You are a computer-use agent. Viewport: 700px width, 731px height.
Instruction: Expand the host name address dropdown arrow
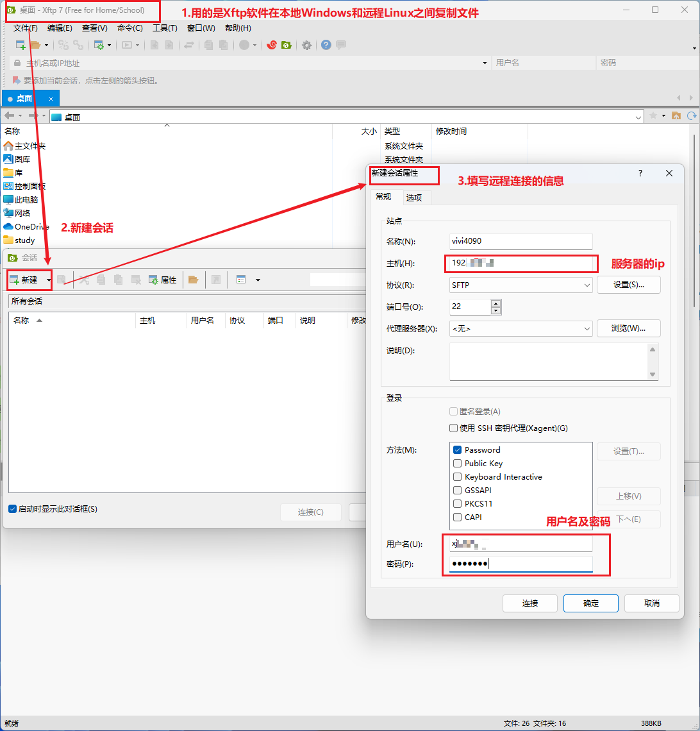tap(485, 63)
